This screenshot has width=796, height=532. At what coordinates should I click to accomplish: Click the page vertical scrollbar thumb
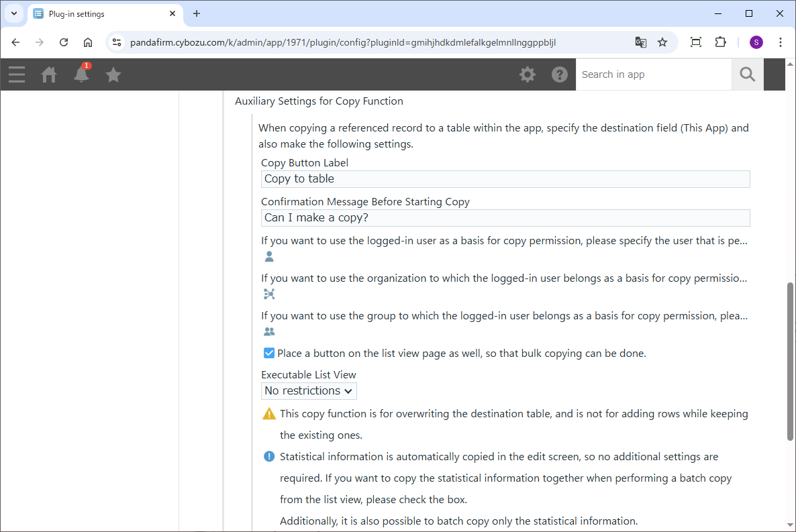(790, 361)
